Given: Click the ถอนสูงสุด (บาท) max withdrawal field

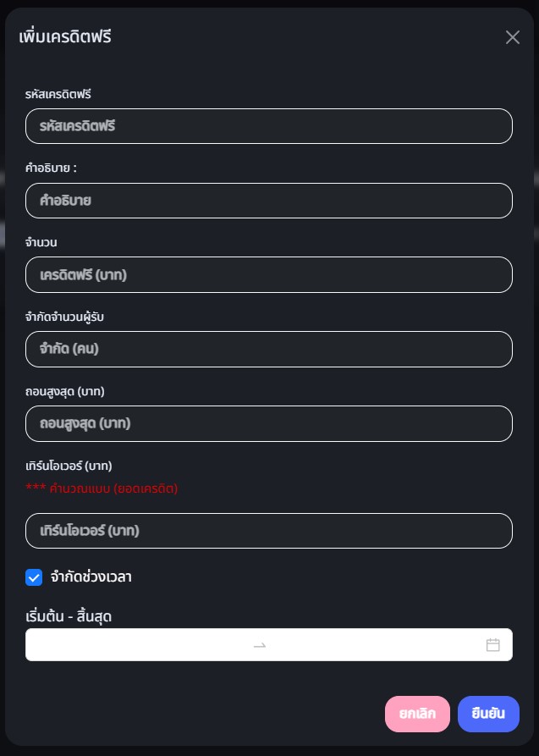Looking at the screenshot, I should pos(268,423).
